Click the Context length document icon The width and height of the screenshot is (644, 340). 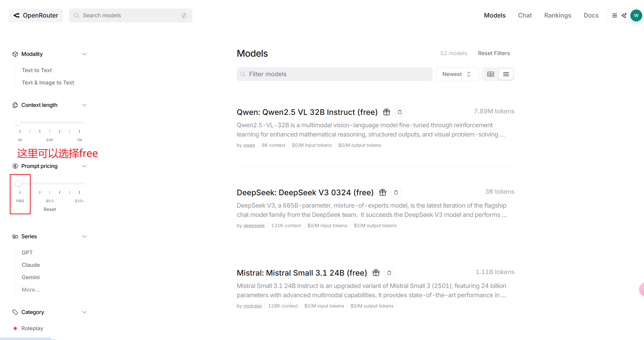coord(15,105)
